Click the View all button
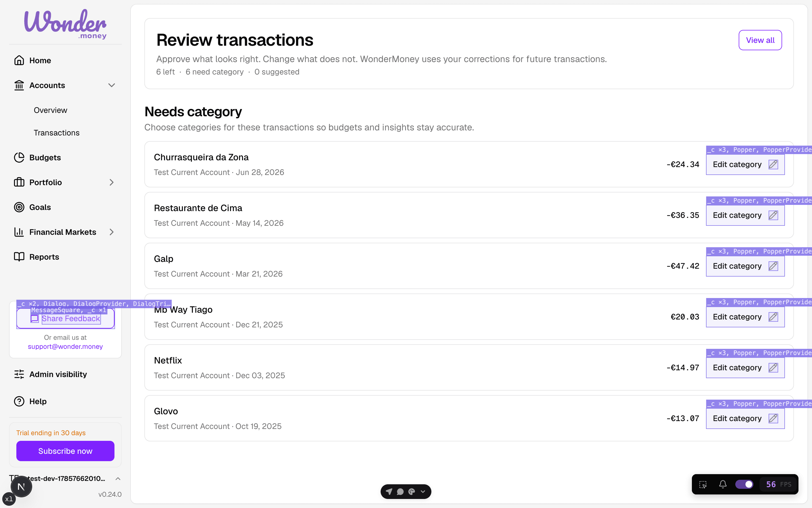This screenshot has width=812, height=508. pos(760,40)
